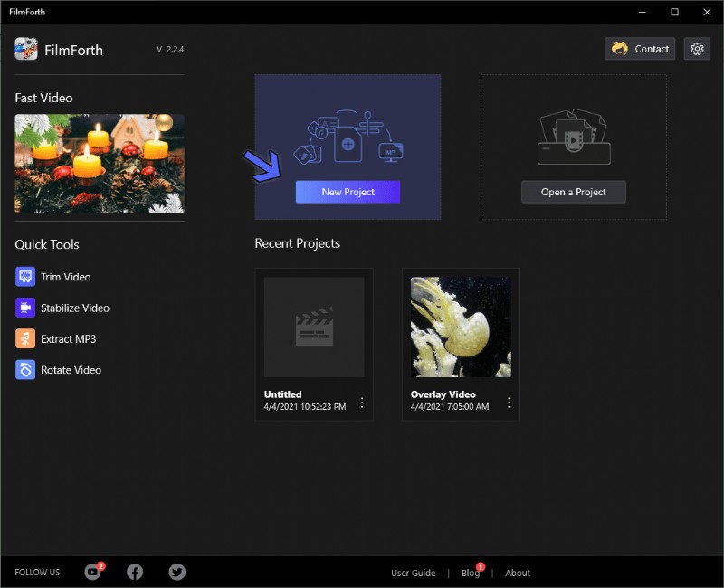Open the Extract MP3 tool

(67, 338)
